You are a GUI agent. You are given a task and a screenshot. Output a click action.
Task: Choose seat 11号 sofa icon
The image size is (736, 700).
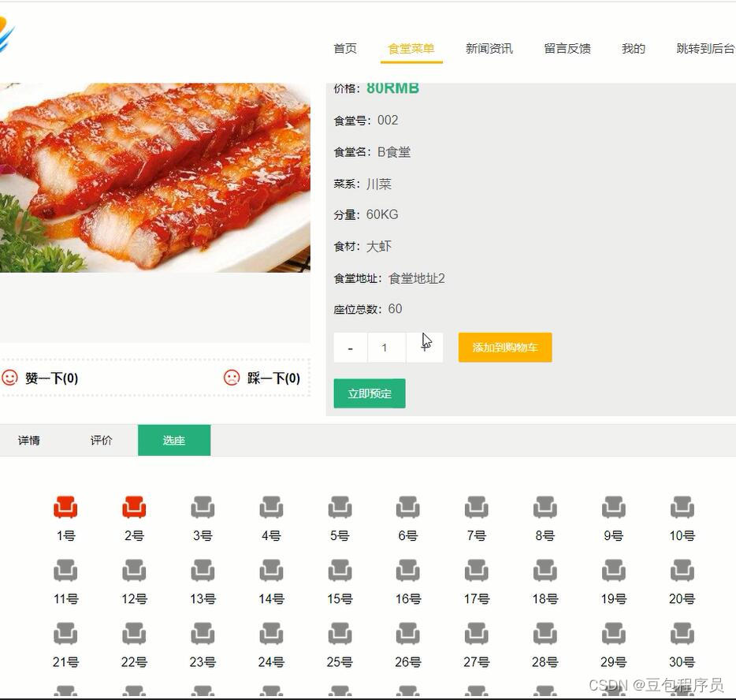point(65,571)
